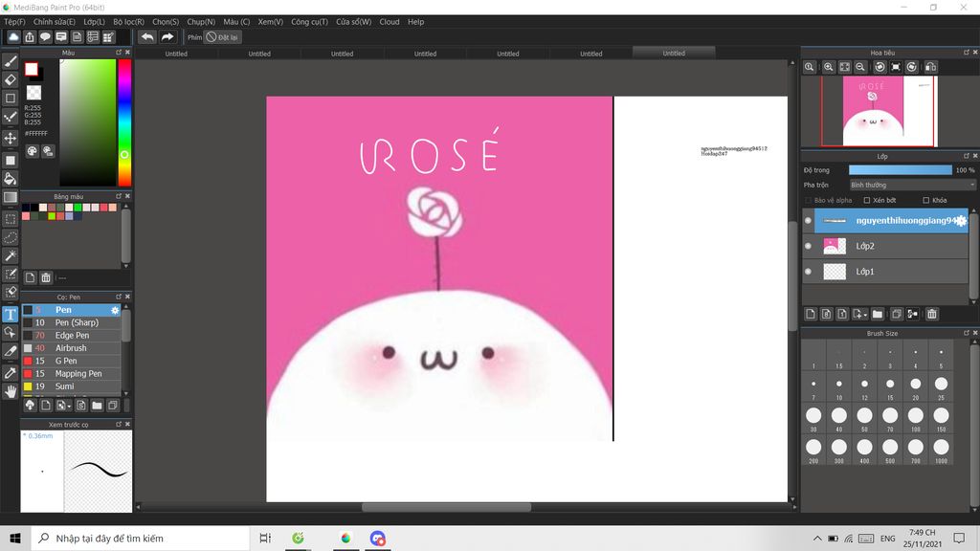Enable the Khóa checkbox
Image resolution: width=980 pixels, height=551 pixels.
pyautogui.click(x=926, y=201)
